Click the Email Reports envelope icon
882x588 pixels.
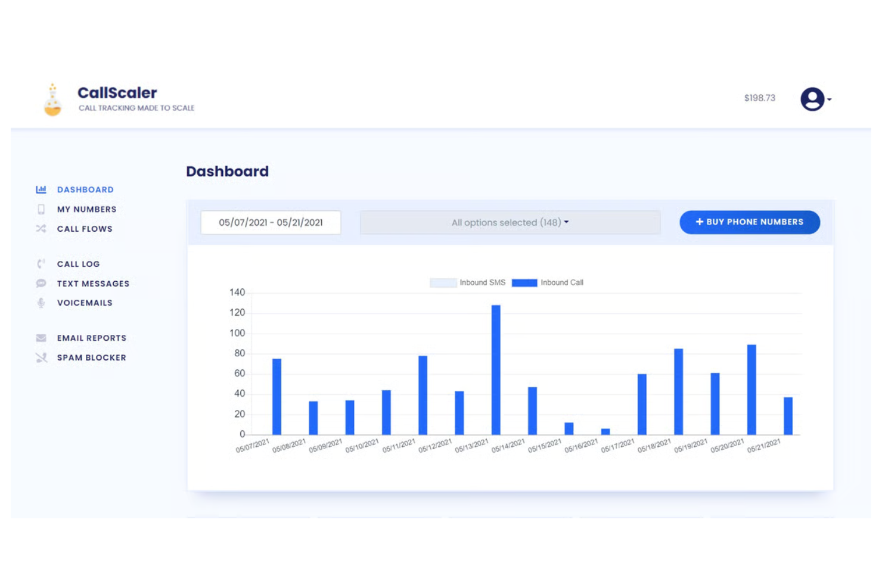[41, 338]
